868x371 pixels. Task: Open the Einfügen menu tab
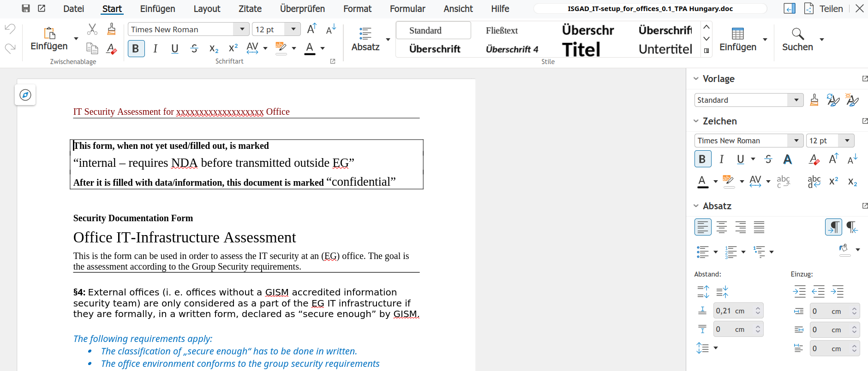[157, 9]
